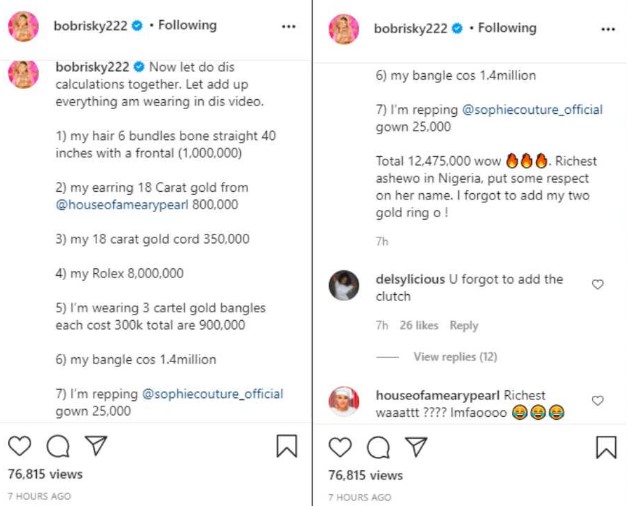This screenshot has width=627, height=506.
Task: Open bobrisky222 profile picture in right header
Action: 344,29
